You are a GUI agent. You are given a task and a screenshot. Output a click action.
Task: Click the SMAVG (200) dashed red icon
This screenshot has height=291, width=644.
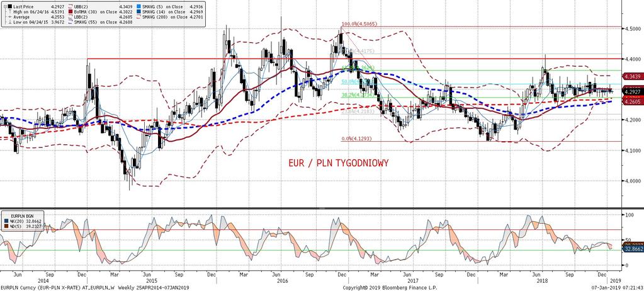[x=139, y=17]
